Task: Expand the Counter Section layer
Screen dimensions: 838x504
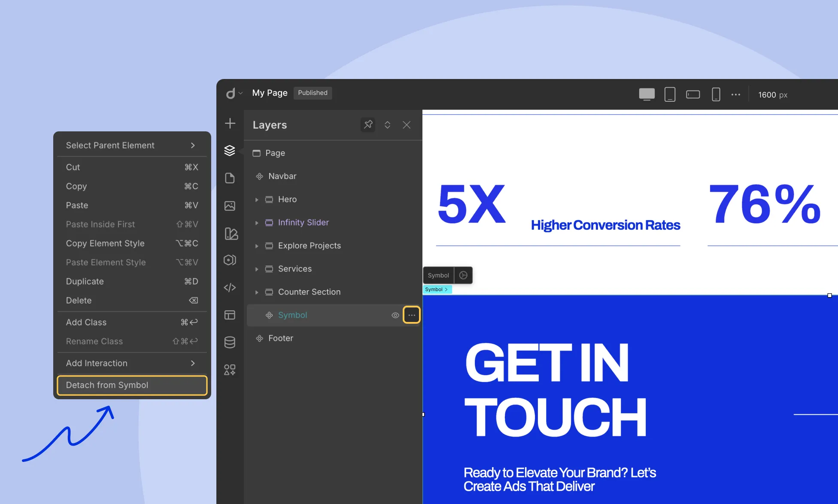Action: click(257, 292)
